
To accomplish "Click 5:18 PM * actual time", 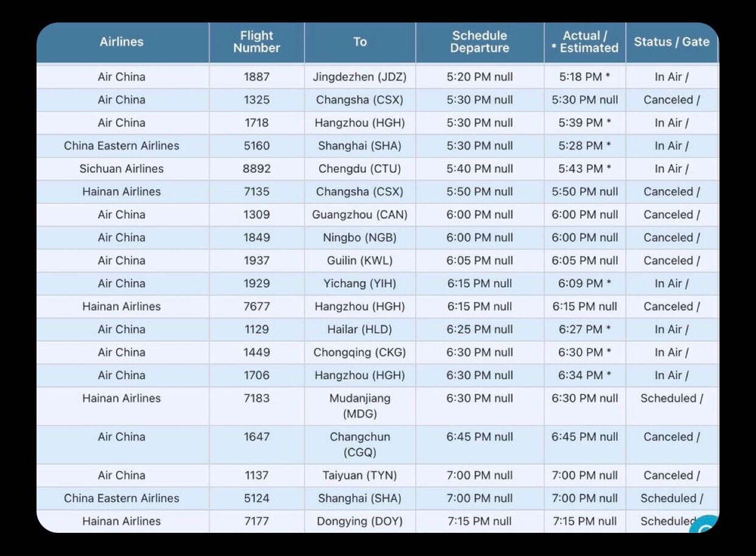I will pyautogui.click(x=585, y=77).
